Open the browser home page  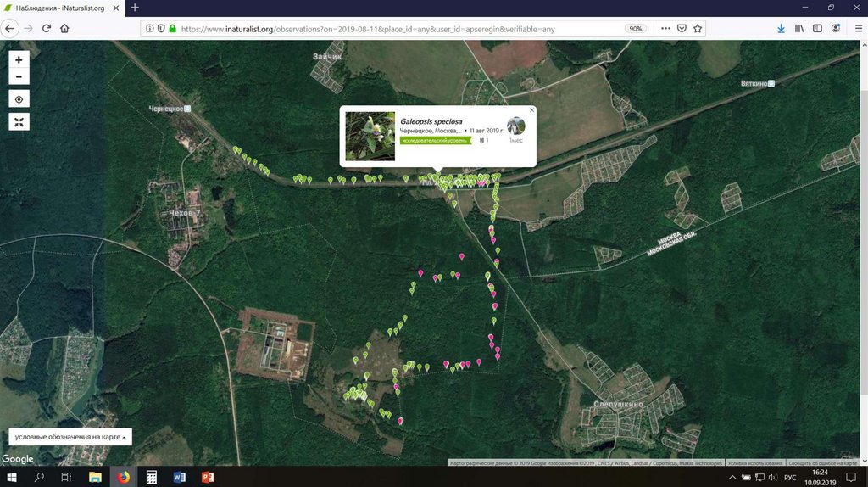pos(64,28)
